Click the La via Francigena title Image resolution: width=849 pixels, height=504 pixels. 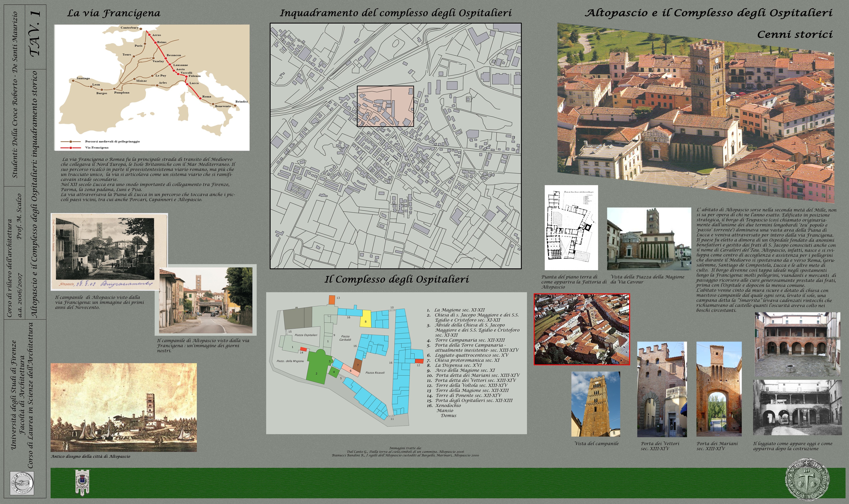tap(113, 13)
